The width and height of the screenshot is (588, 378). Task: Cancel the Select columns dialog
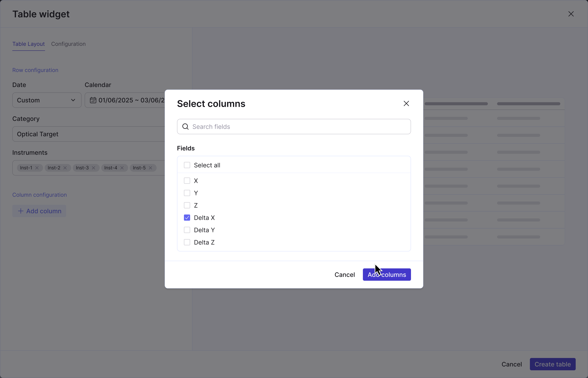tap(344, 275)
